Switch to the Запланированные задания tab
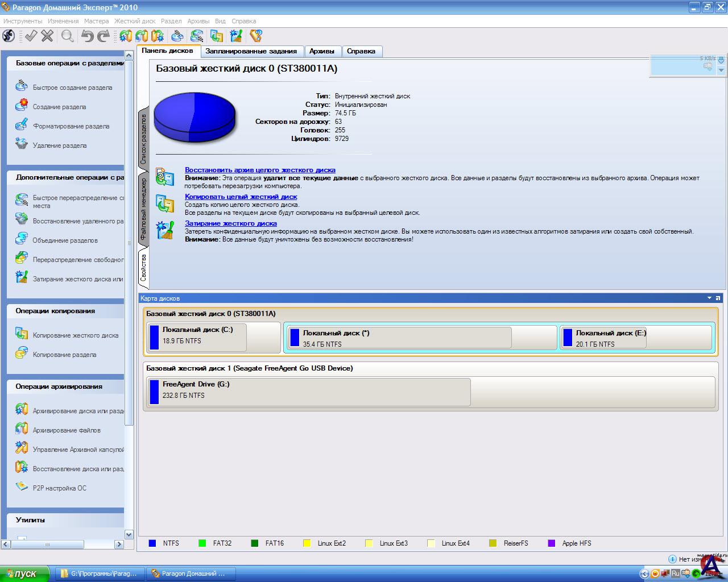 (x=251, y=51)
